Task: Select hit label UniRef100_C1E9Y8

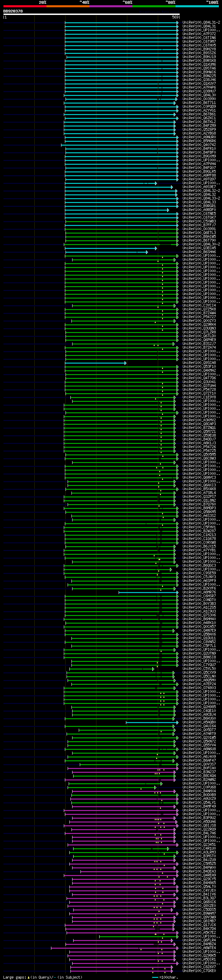Action: (199, 397)
